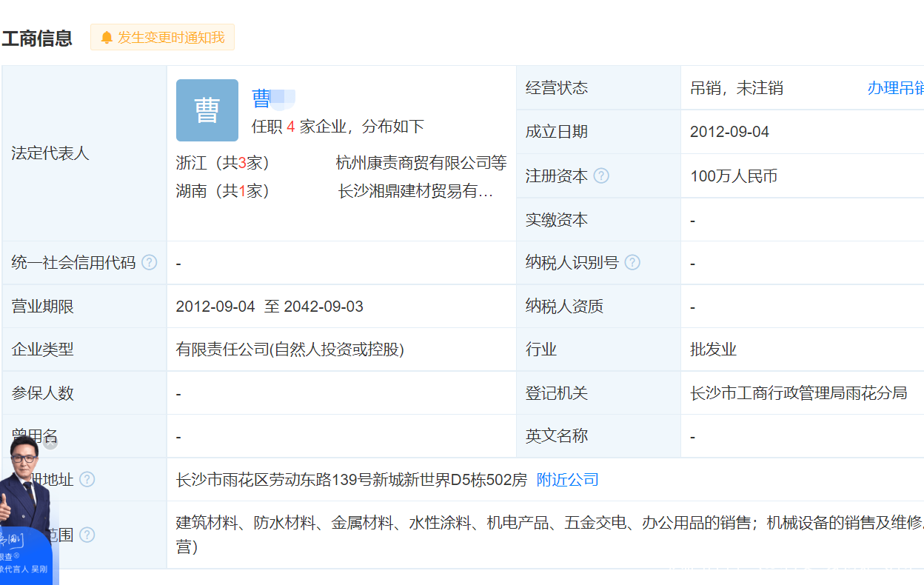The height and width of the screenshot is (585, 924).
Task: Click the 实缴资本 label cell
Action: (598, 220)
